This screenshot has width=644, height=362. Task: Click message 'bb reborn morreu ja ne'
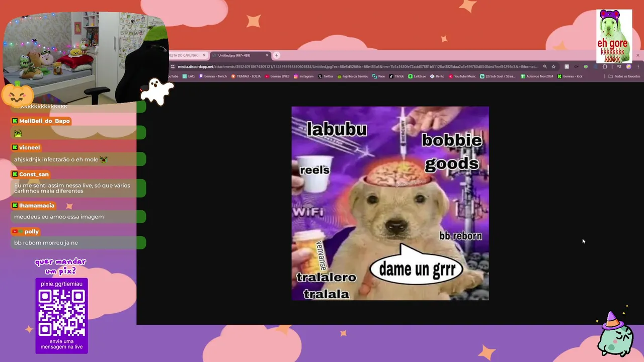tap(46, 243)
